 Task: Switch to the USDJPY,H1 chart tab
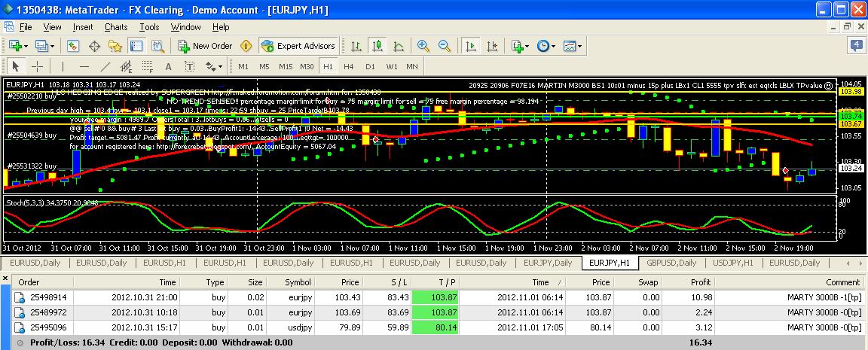733,263
